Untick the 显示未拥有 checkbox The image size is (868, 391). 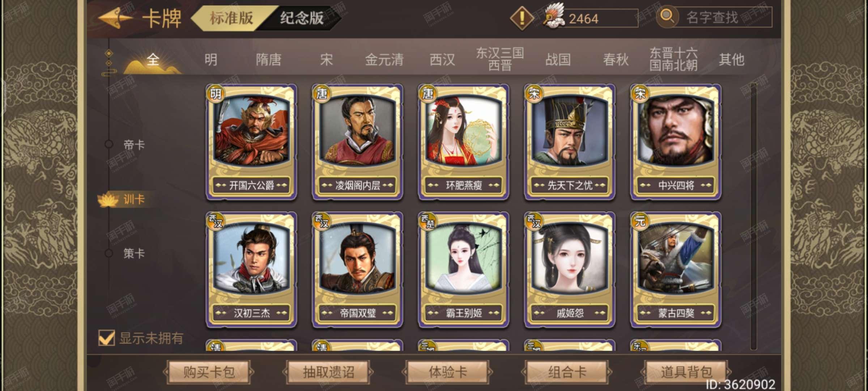107,338
